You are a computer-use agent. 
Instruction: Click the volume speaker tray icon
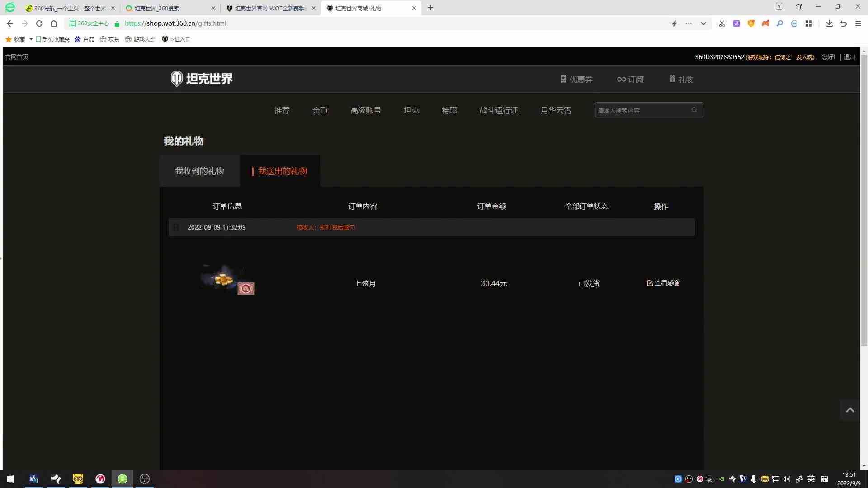787,479
